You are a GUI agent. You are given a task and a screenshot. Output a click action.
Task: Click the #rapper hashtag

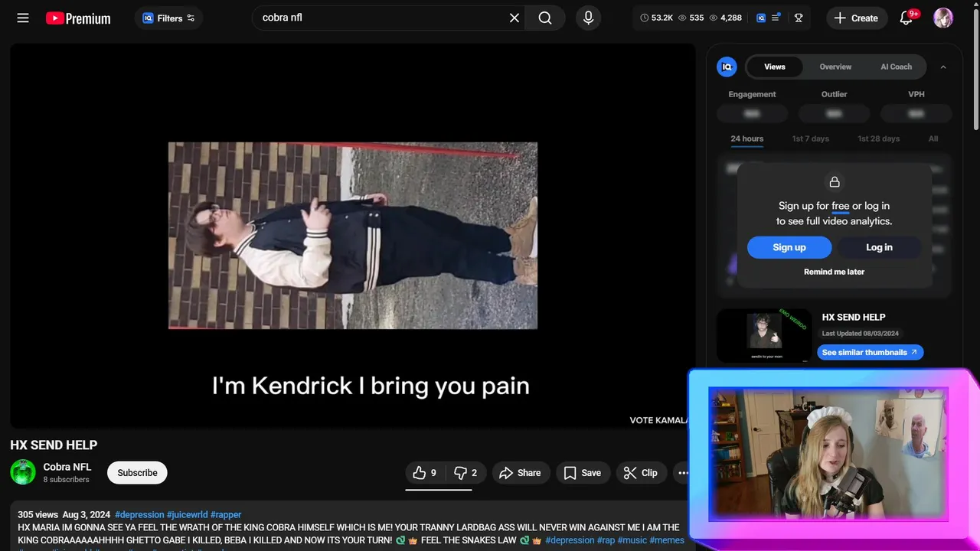[x=226, y=515]
